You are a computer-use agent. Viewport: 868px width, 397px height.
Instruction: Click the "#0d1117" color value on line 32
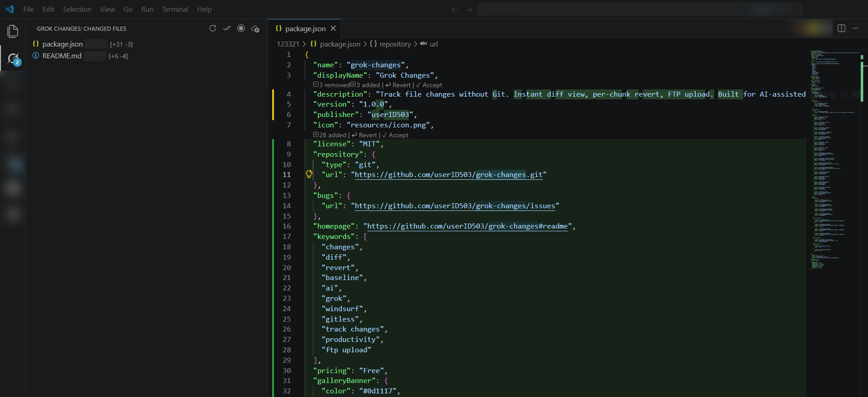pyautogui.click(x=380, y=391)
